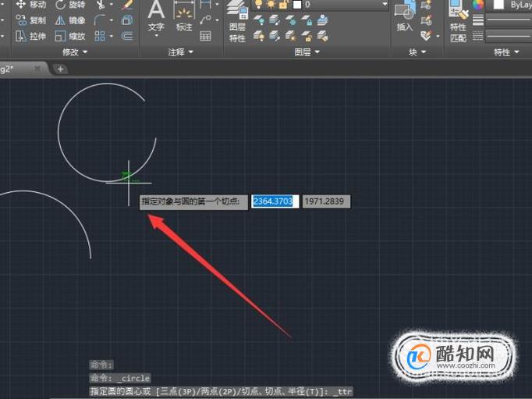Select the 镜像 (Mirror) tool

click(x=70, y=20)
